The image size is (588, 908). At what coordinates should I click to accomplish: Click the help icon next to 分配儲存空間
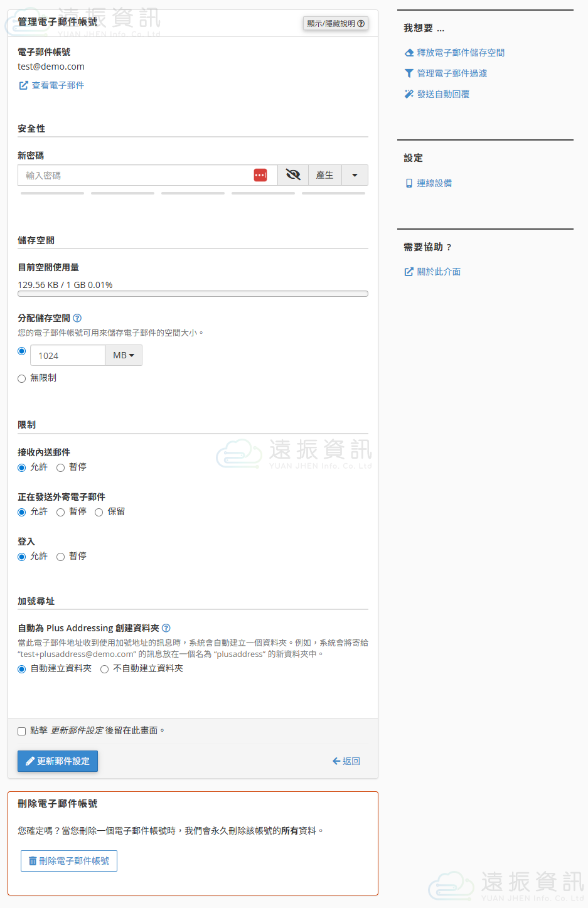(77, 318)
